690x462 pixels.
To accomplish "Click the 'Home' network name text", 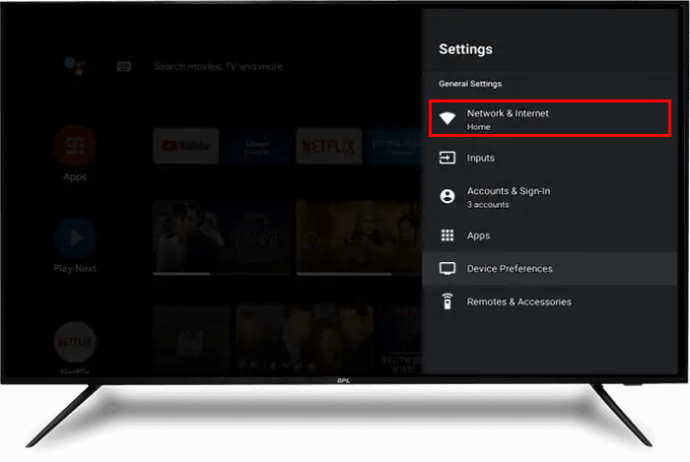I will (x=479, y=127).
